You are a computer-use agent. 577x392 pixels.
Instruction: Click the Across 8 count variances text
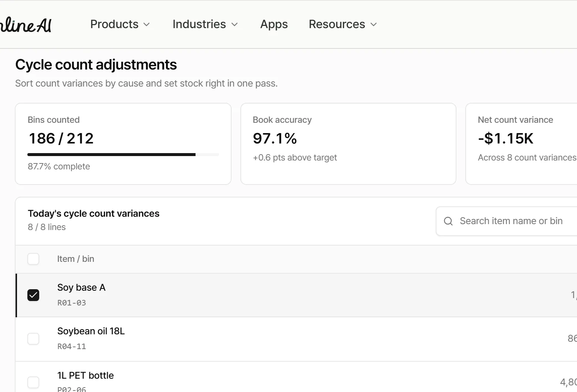pos(527,158)
